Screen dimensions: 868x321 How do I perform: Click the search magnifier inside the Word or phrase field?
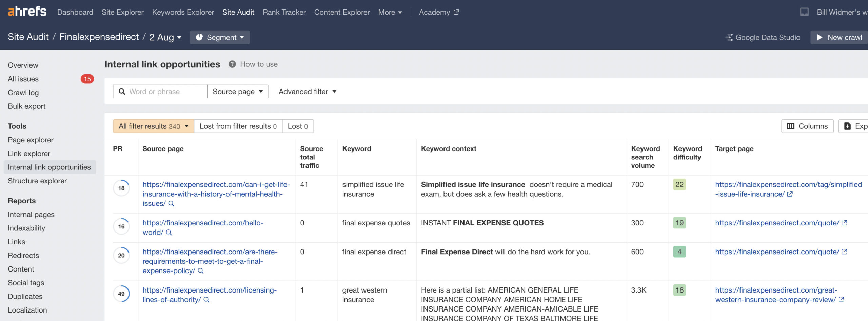pyautogui.click(x=122, y=91)
